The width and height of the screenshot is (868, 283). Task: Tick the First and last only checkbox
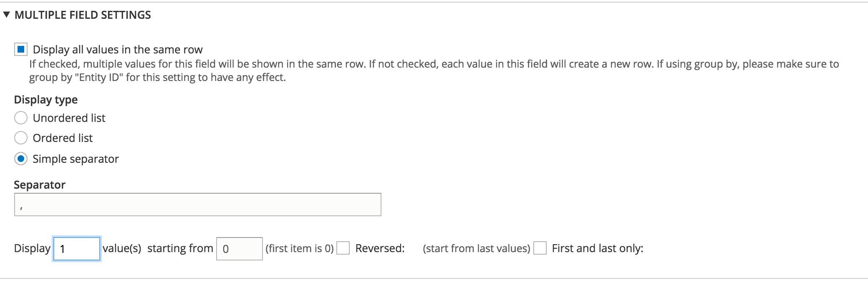click(x=540, y=248)
